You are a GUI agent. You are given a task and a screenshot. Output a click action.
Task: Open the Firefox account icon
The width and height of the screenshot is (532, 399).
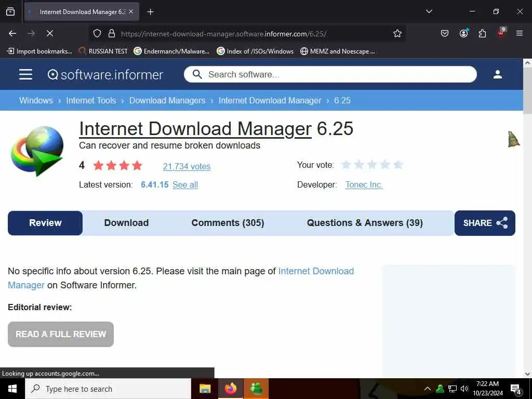[463, 33]
